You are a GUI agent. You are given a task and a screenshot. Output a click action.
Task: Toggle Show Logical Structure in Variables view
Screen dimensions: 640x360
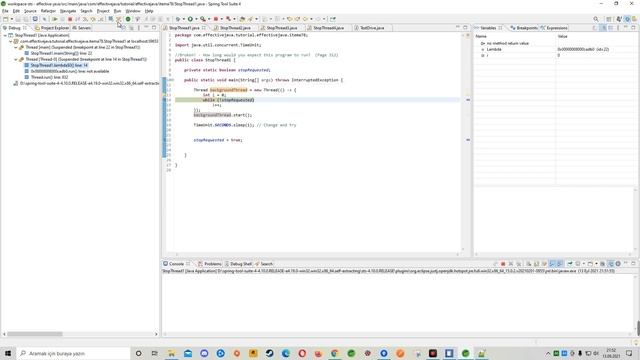(603, 27)
